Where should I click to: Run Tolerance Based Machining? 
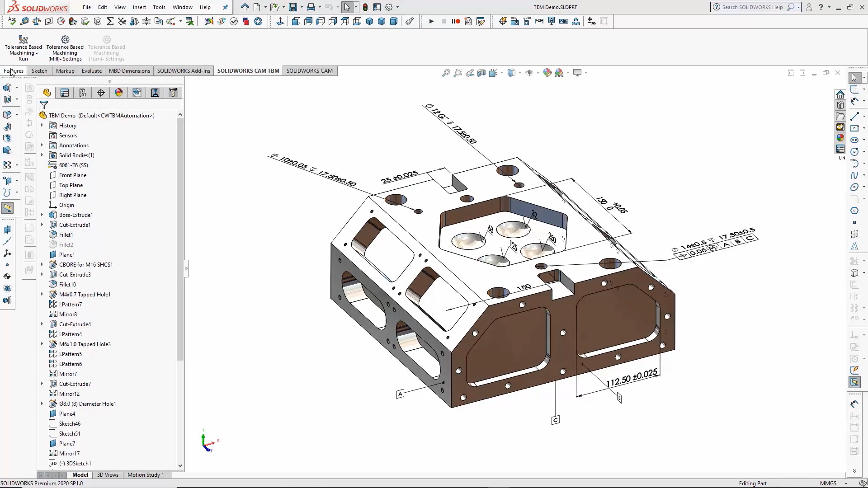(23, 48)
